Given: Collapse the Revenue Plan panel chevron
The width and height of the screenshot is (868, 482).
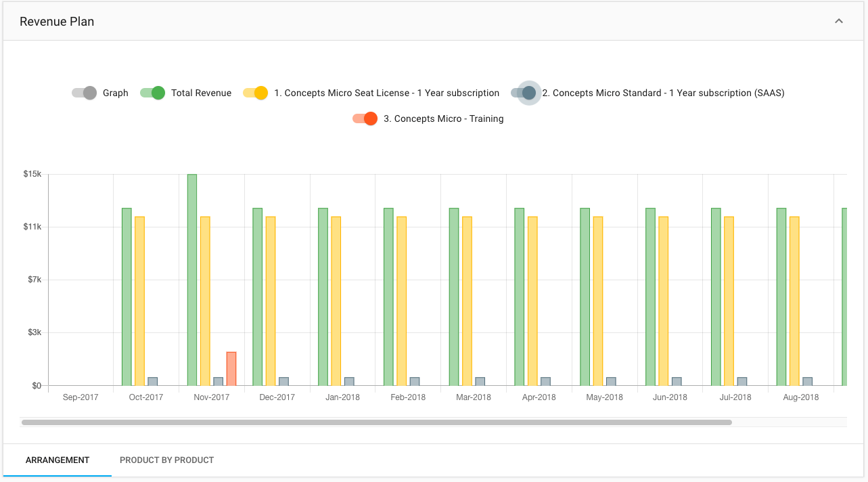Looking at the screenshot, I should coord(839,21).
